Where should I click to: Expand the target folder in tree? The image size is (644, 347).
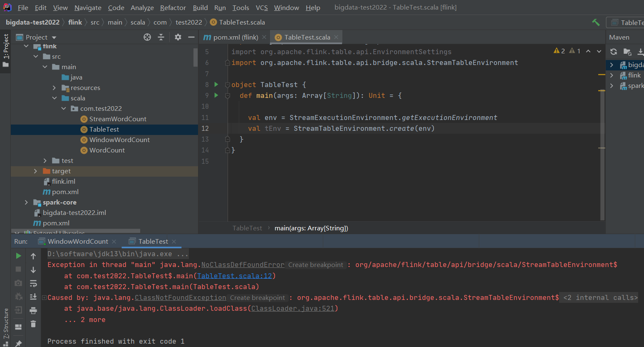click(x=35, y=171)
